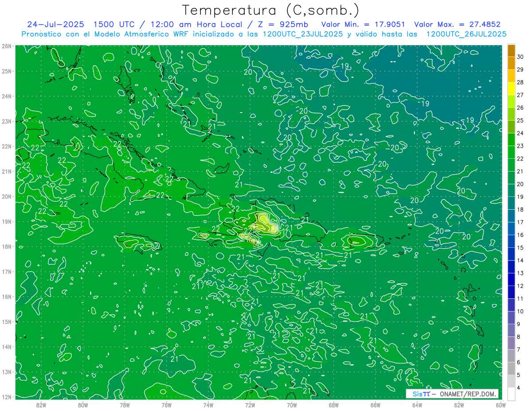
Task: Click the '1500 UTC' time label
Action: pos(113,24)
